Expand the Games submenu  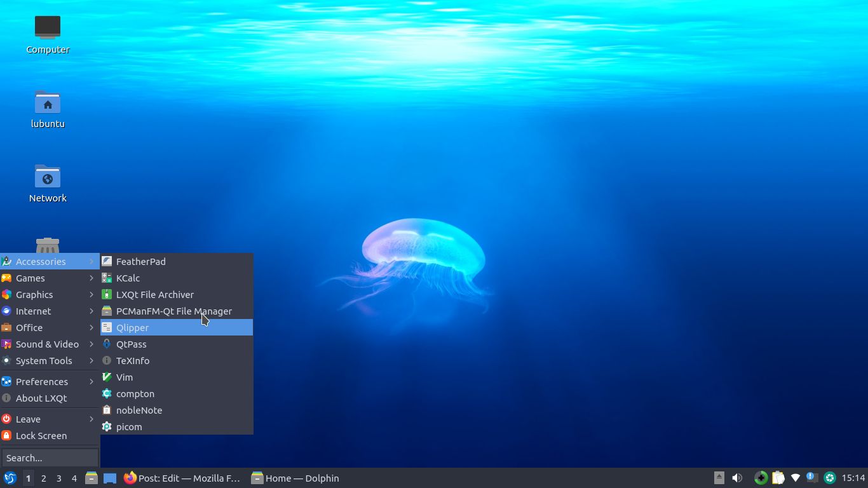pos(50,278)
